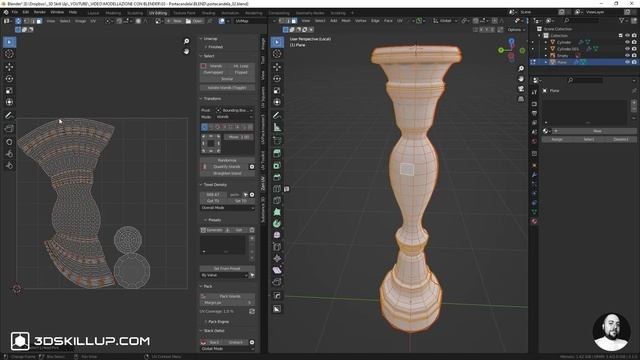Open the Overall Mode dropdown
640x360 pixels.
point(227,208)
